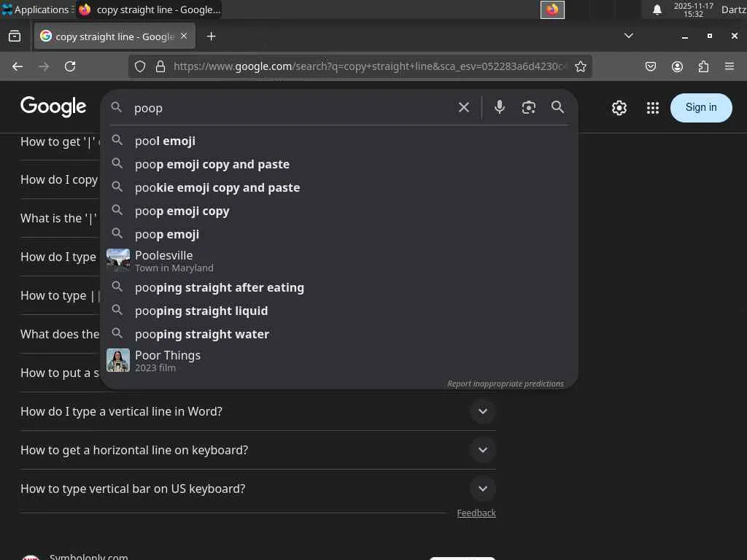Expand 'How to get a horizontal line on keyboard?'
The width and height of the screenshot is (747, 560).
point(258,450)
